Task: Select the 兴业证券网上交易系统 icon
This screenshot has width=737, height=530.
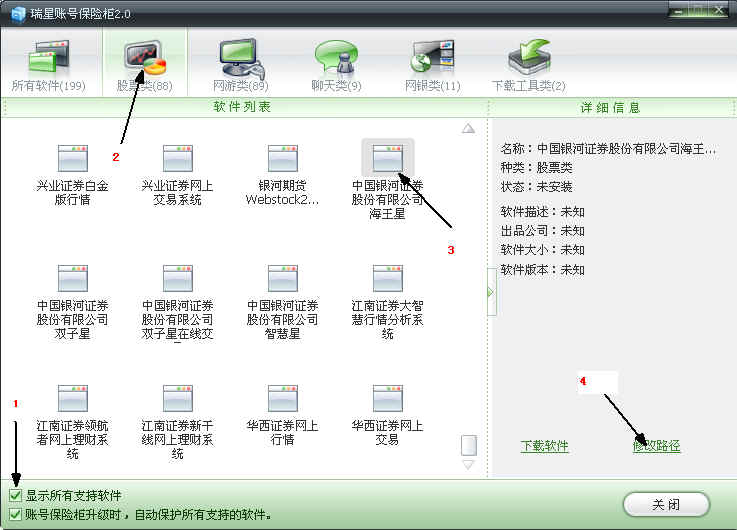Action: (177, 158)
